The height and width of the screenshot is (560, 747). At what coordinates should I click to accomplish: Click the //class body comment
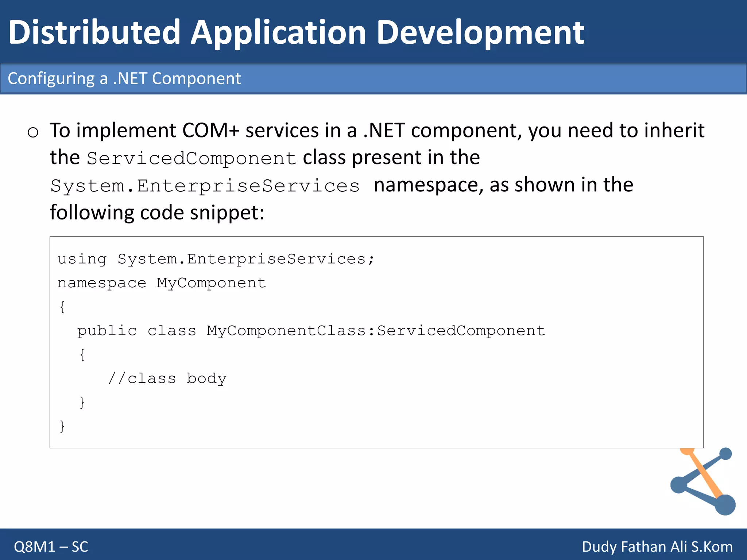click(x=167, y=378)
